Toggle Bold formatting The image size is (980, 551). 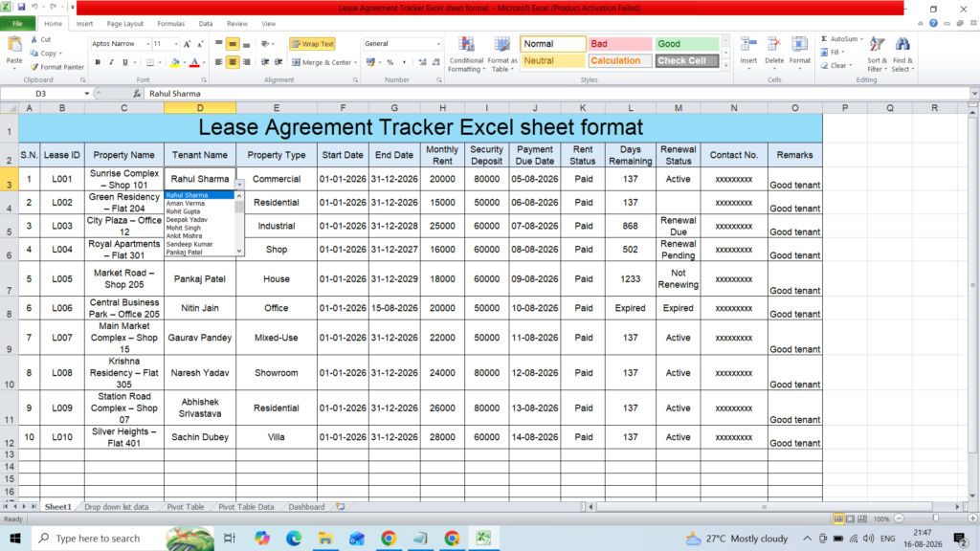[98, 62]
